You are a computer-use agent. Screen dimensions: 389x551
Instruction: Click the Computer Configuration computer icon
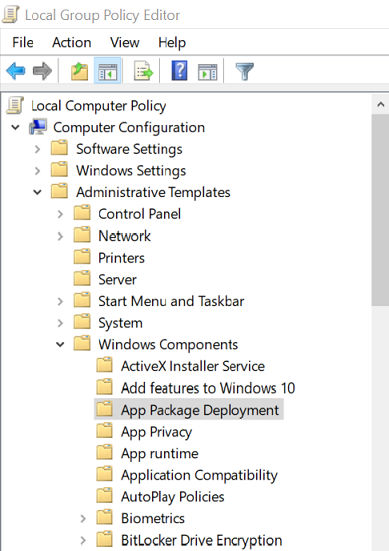[38, 127]
